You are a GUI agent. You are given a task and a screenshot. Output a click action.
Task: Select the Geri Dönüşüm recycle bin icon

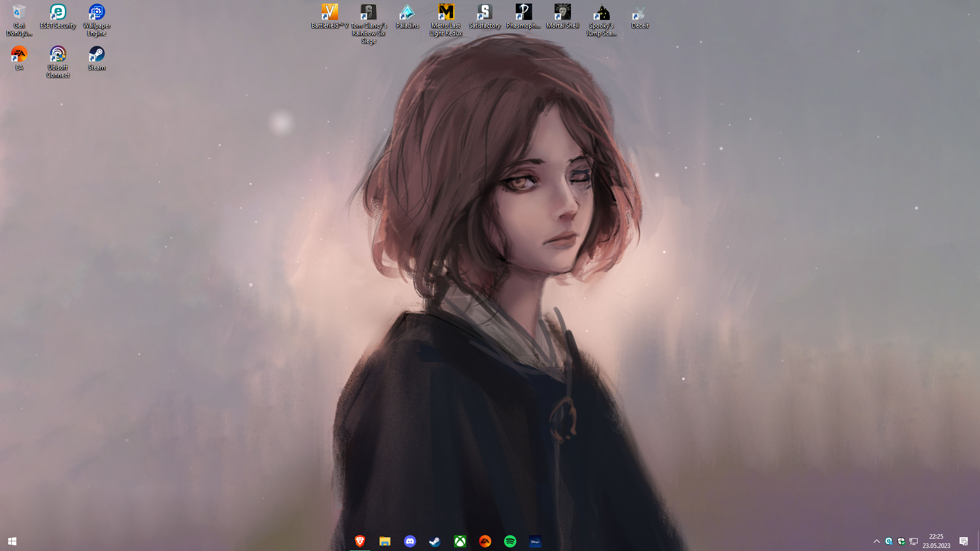coord(19,20)
